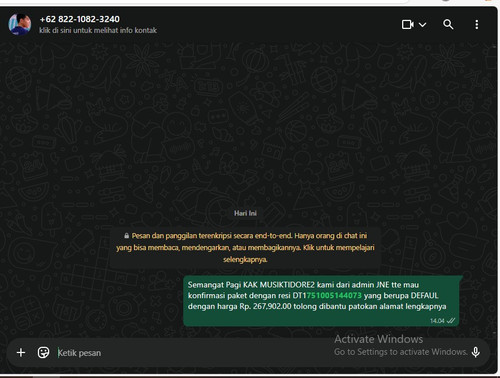The width and height of the screenshot is (500, 378).
Task: Click the lock icon in the encryption notice
Action: point(126,236)
